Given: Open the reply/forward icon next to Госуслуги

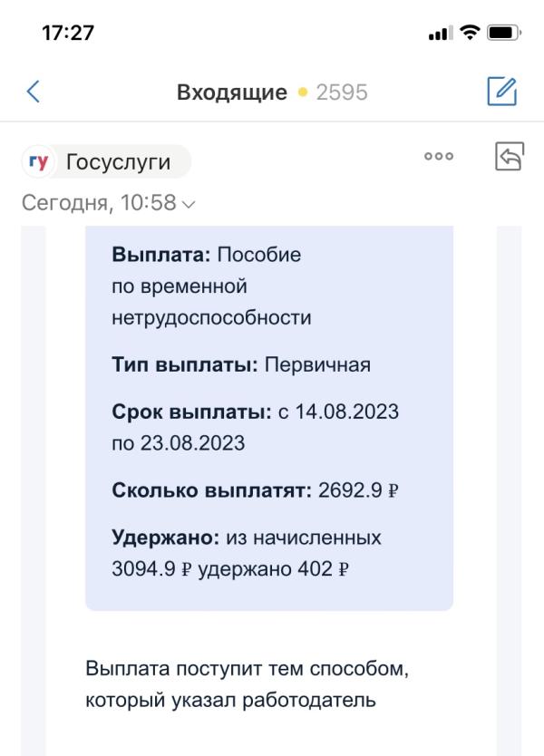Looking at the screenshot, I should tap(510, 156).
